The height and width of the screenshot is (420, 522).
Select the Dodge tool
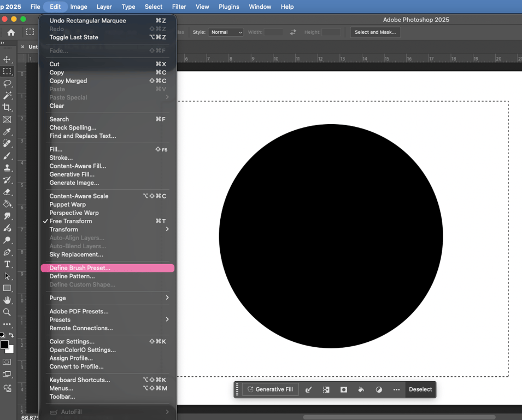click(x=7, y=240)
